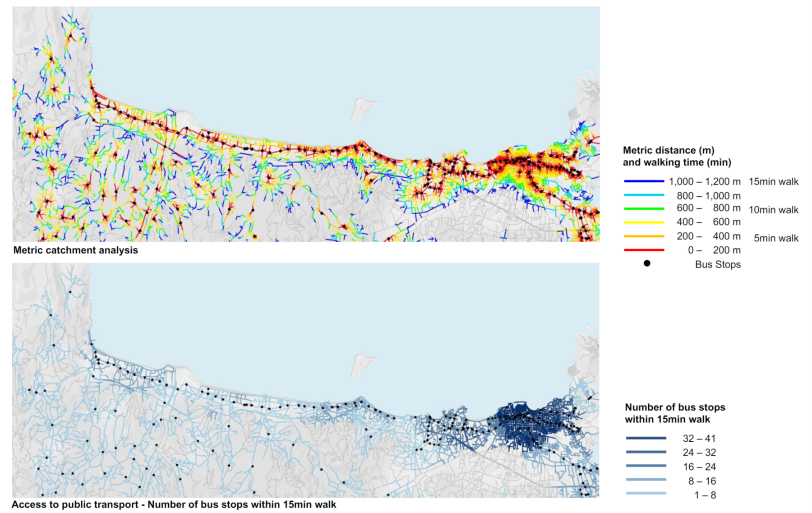Click the cyan 800 – 1,000 m line swatch
This screenshot has height=513, width=812.
tap(644, 195)
